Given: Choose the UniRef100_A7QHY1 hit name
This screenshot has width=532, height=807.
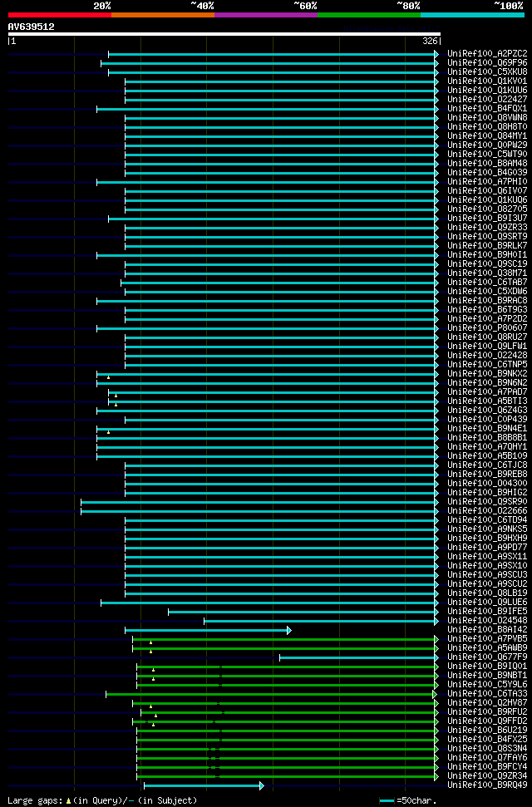Looking at the screenshot, I should (x=487, y=447).
